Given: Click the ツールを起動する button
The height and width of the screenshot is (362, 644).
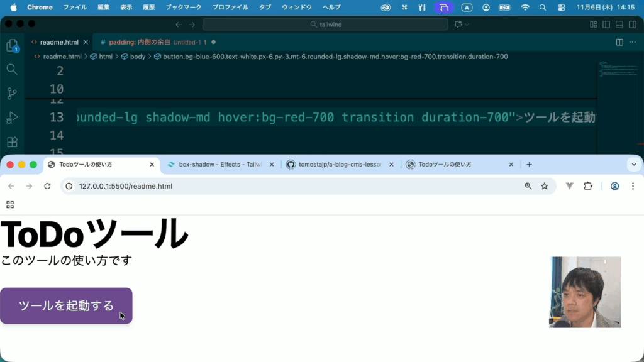Looking at the screenshot, I should click(x=66, y=306).
